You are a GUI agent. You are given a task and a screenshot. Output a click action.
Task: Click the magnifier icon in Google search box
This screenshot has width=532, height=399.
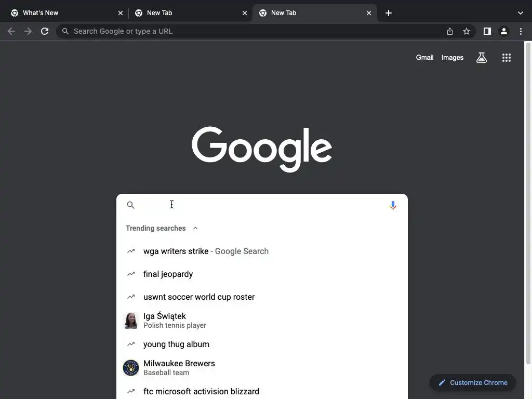130,205
